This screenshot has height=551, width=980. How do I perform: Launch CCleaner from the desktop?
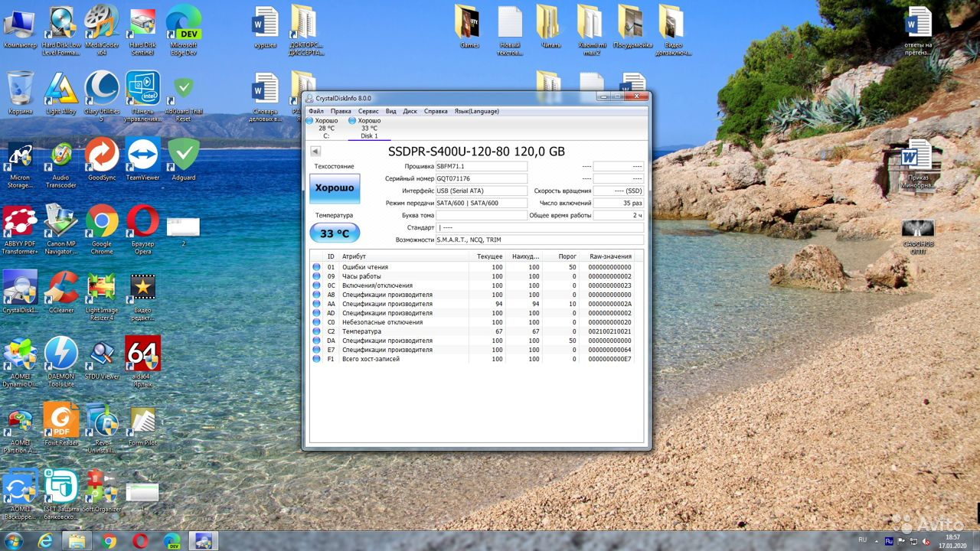[x=60, y=291]
